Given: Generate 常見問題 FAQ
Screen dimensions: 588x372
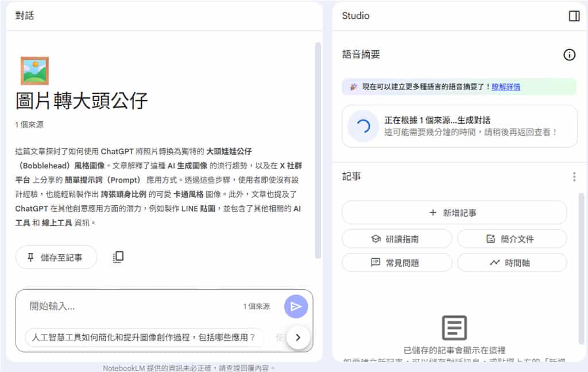Looking at the screenshot, I should [397, 262].
